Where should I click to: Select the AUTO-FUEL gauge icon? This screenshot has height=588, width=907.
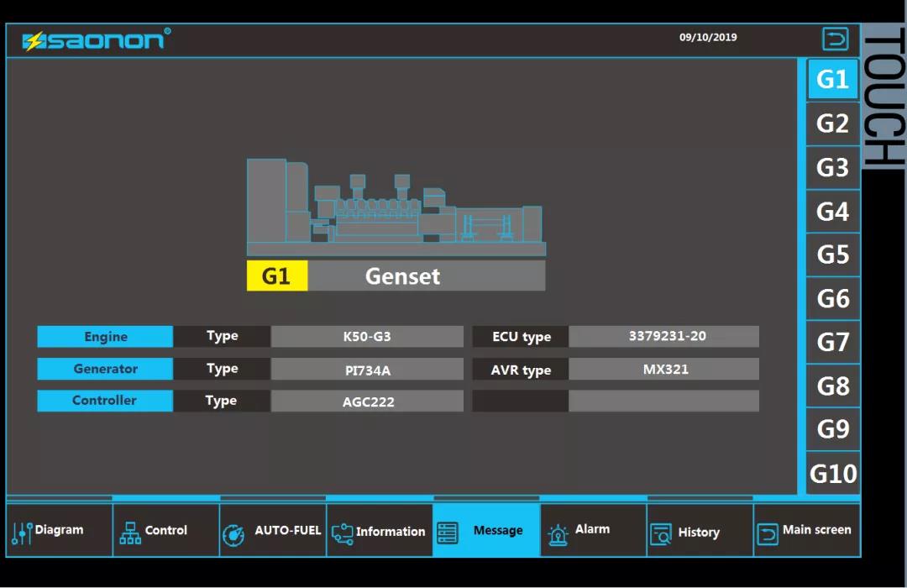coord(233,534)
